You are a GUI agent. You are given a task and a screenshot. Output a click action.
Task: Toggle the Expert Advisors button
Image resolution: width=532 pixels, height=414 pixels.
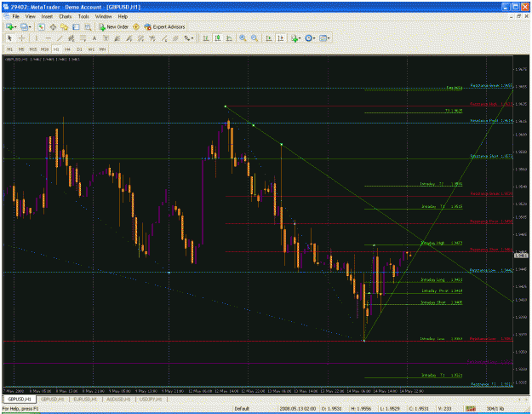click(x=164, y=26)
